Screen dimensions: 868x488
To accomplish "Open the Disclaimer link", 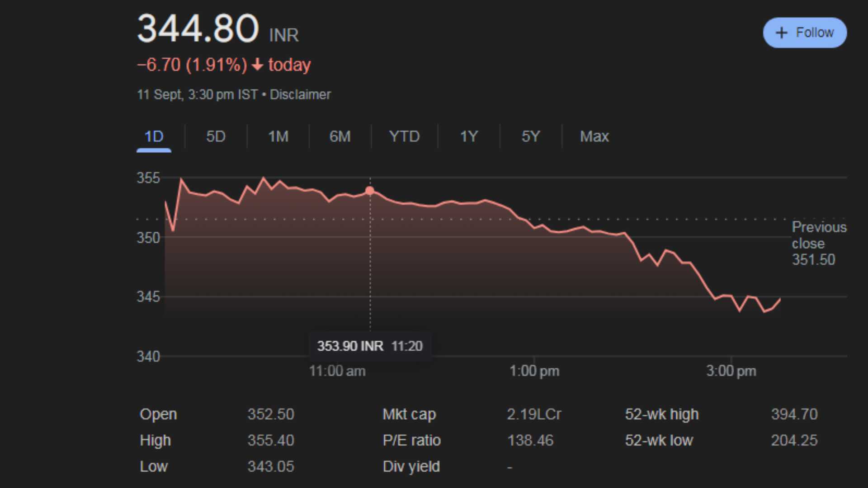I will [300, 94].
